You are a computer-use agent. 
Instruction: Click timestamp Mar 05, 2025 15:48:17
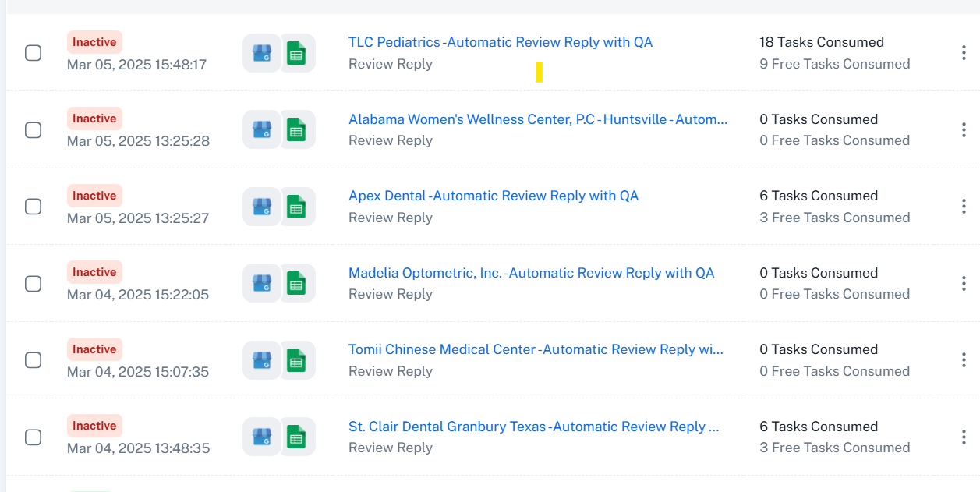point(137,65)
